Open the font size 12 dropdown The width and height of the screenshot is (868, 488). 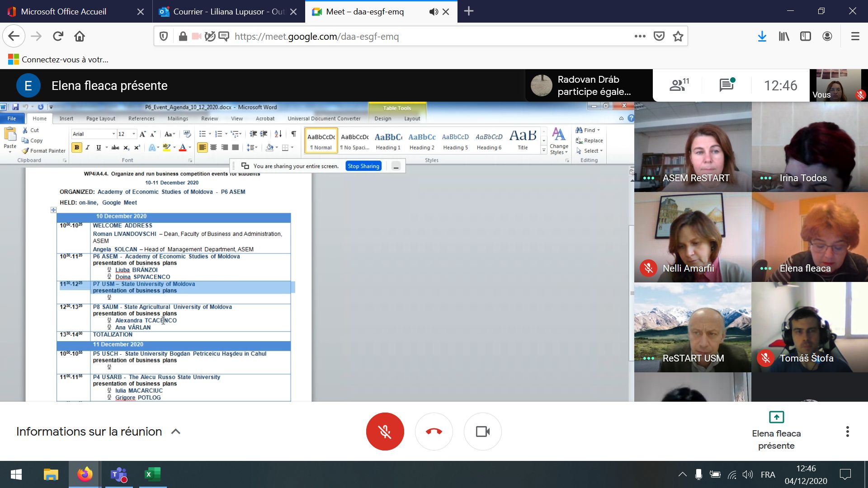pyautogui.click(x=133, y=134)
